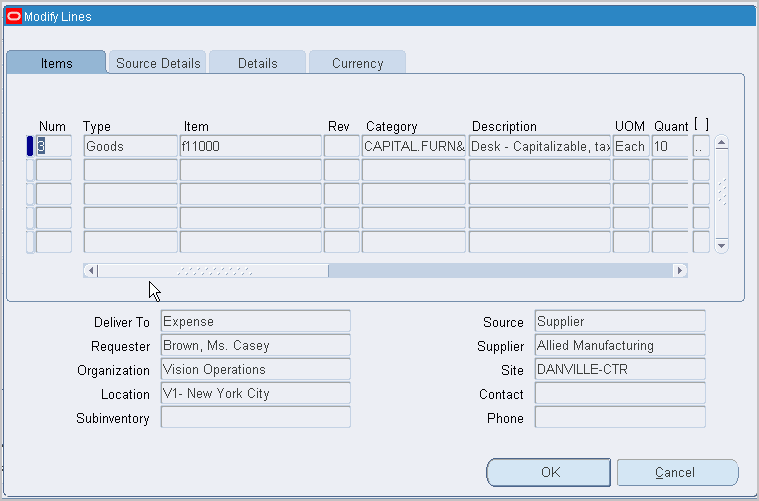759x501 pixels.
Task: Click the Category column header
Action: pyautogui.click(x=391, y=127)
